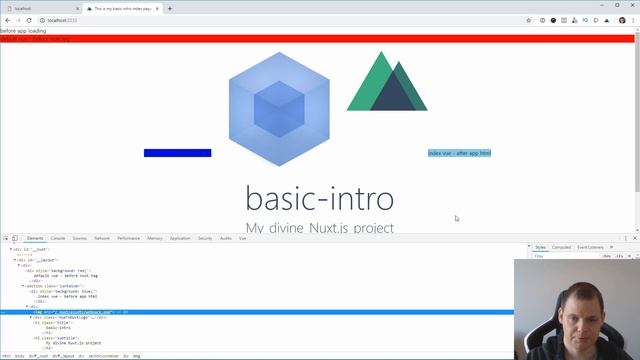640x360 pixels.
Task: Open the Security tab
Action: (x=205, y=238)
